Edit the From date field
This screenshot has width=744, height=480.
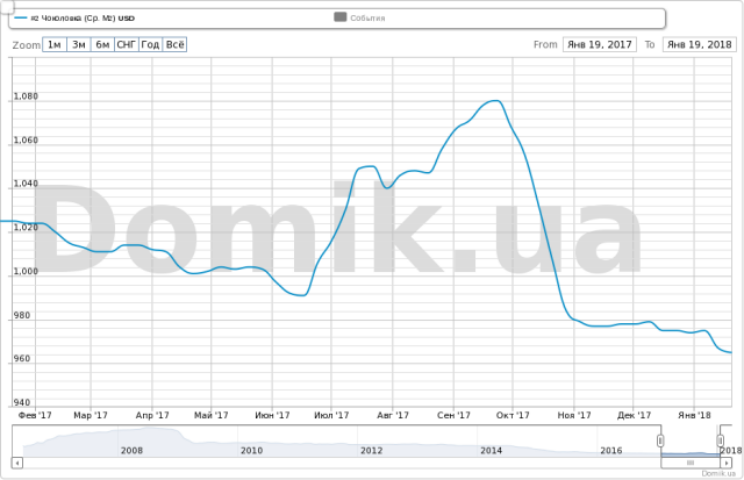(x=599, y=45)
